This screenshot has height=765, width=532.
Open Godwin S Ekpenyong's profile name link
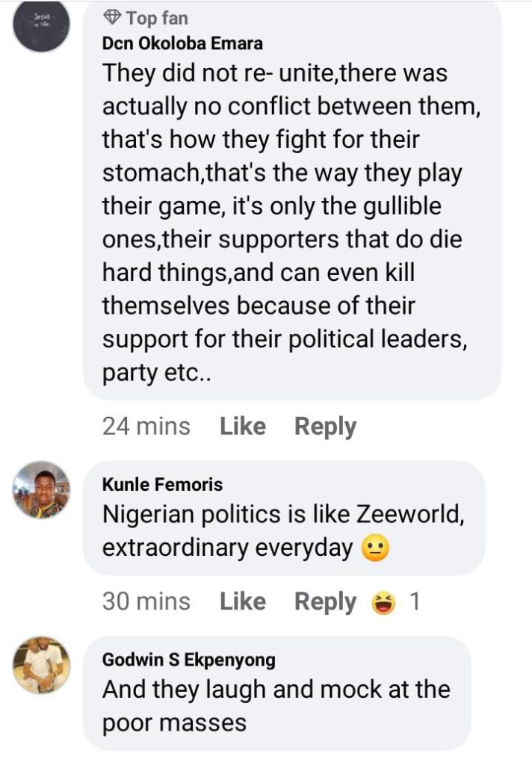188,660
